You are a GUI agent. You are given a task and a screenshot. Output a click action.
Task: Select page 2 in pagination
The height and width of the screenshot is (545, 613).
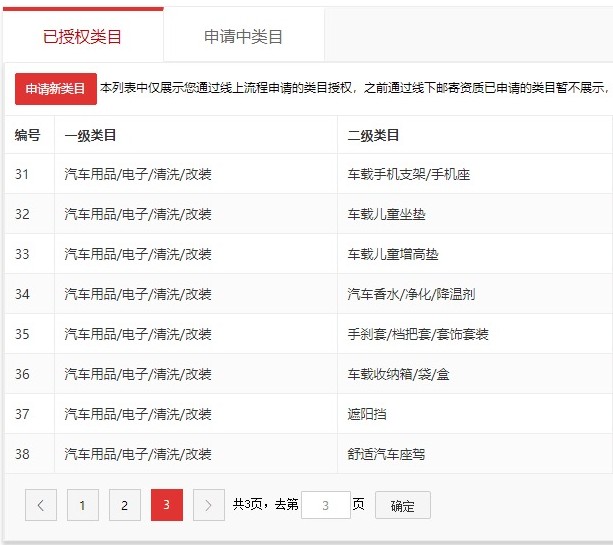(x=125, y=505)
